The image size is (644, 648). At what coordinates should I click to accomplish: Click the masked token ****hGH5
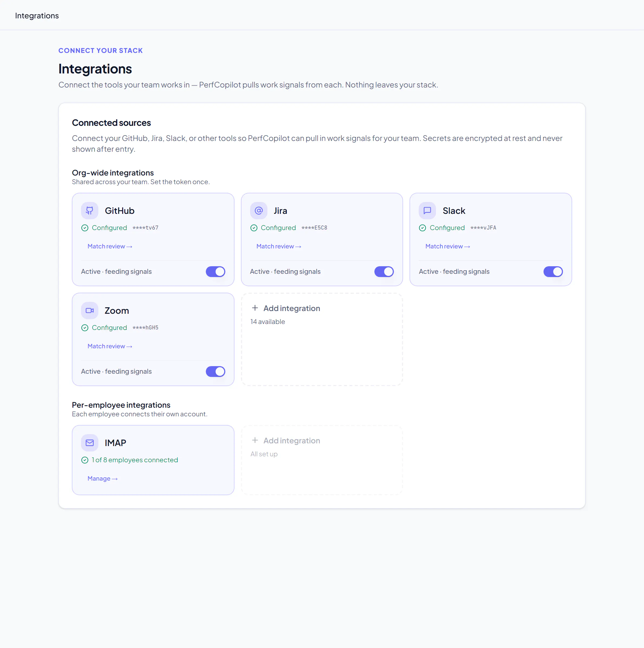point(145,328)
